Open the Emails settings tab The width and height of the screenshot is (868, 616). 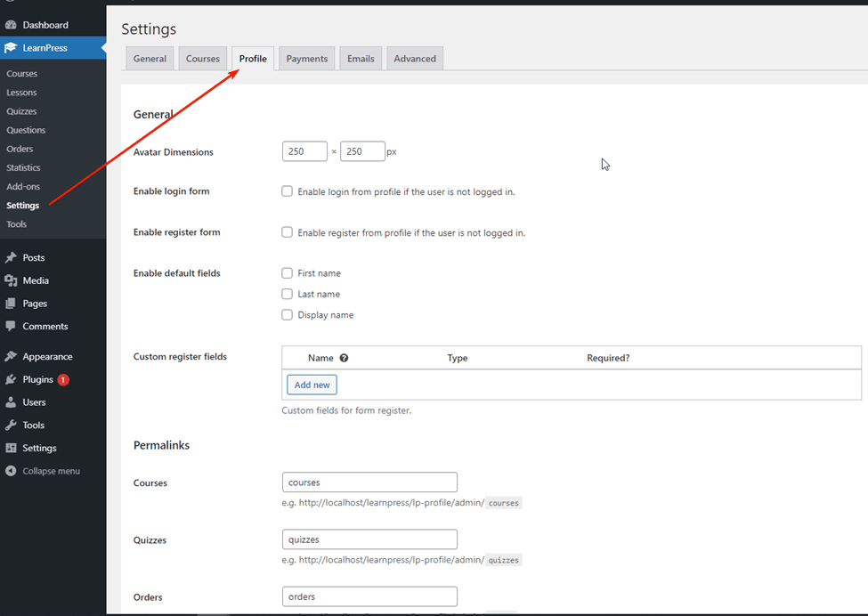[x=361, y=59]
